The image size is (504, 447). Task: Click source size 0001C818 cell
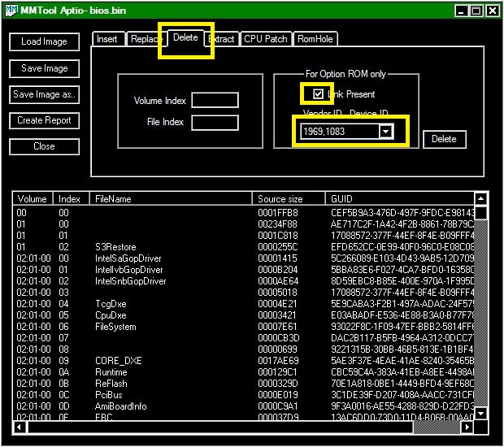click(278, 236)
